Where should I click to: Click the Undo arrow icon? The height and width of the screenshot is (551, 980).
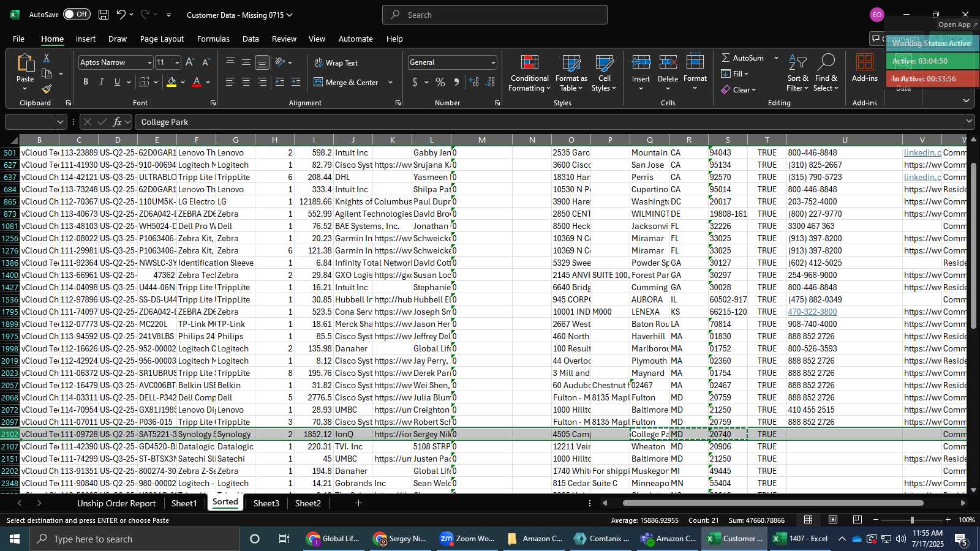click(121, 14)
